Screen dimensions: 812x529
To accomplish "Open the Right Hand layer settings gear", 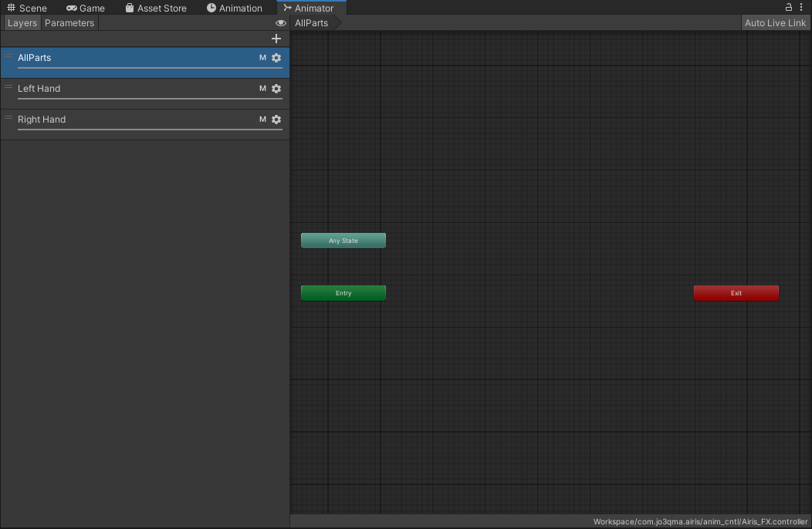I will click(x=276, y=120).
